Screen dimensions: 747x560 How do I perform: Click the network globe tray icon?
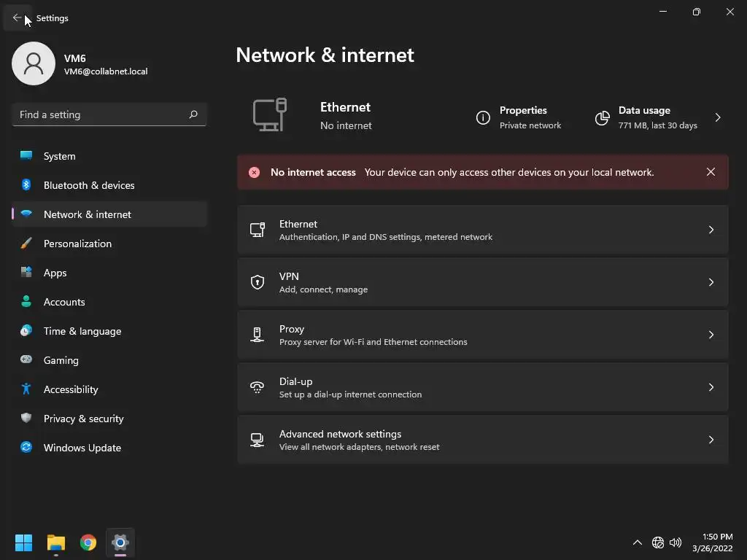coord(657,542)
